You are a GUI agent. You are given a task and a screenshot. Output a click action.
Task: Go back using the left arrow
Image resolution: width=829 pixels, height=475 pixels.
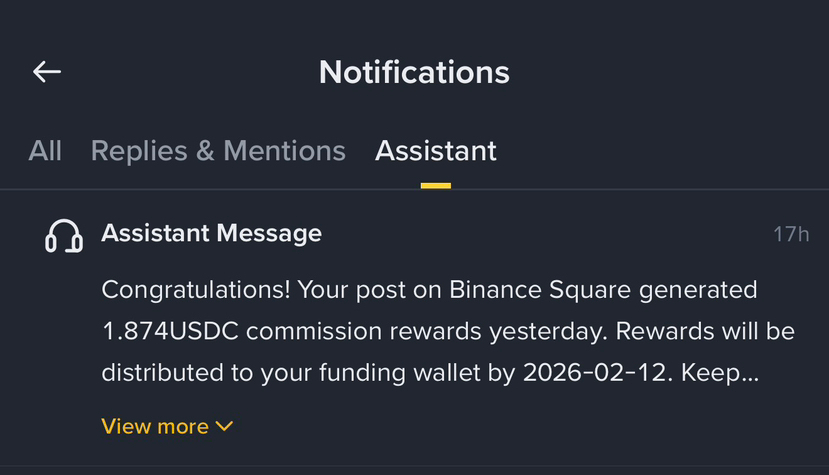[x=47, y=72]
